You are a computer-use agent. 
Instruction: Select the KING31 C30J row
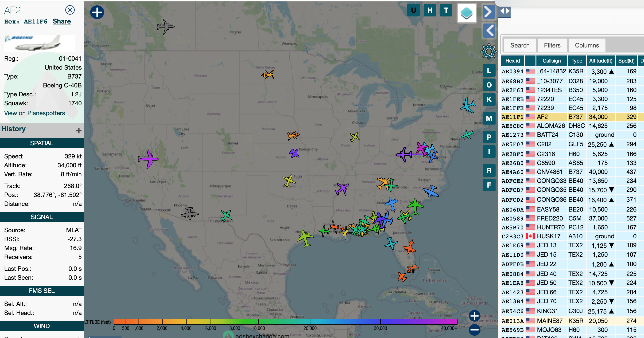click(x=572, y=311)
